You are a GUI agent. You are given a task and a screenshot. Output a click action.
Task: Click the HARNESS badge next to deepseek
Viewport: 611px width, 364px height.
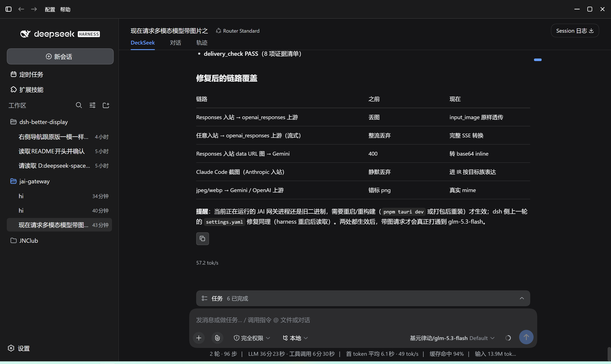tap(89, 34)
